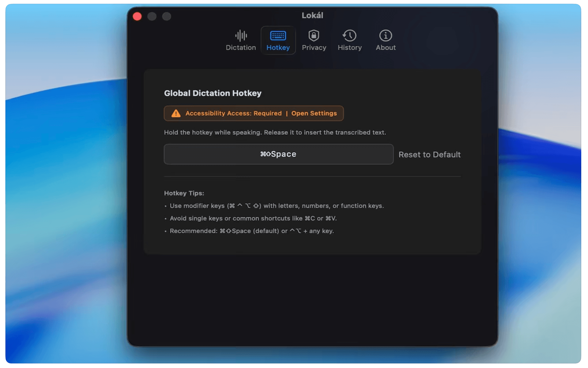
Task: Open Privacy settings via the lock icon
Action: click(x=314, y=36)
